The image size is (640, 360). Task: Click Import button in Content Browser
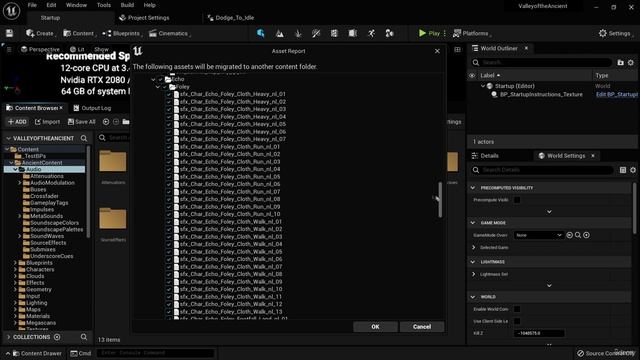click(x=47, y=122)
